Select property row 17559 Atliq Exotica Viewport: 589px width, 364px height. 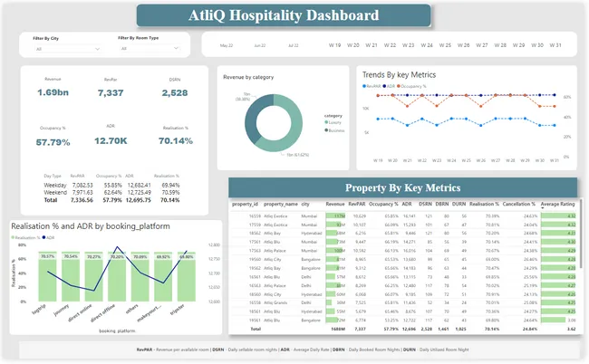pyautogui.click(x=403, y=225)
